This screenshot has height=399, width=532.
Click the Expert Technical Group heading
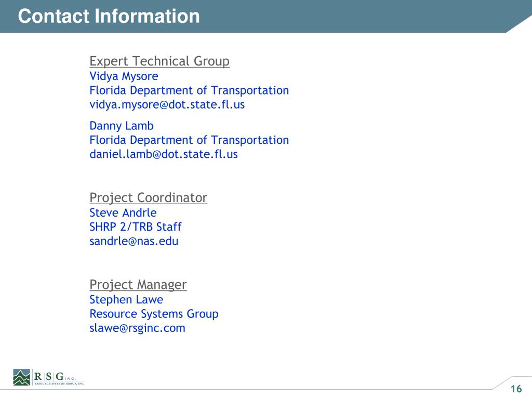[159, 61]
